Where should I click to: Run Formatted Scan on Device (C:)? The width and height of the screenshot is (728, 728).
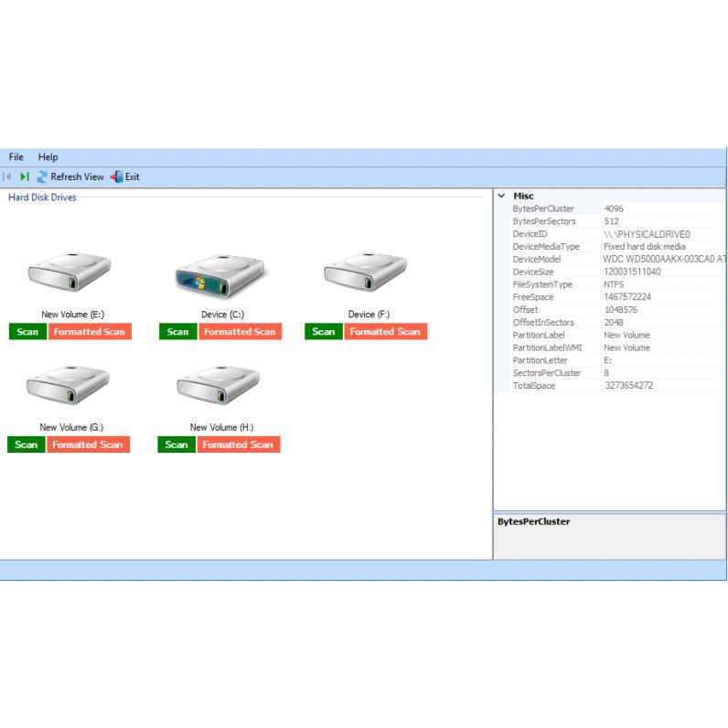[240, 332]
